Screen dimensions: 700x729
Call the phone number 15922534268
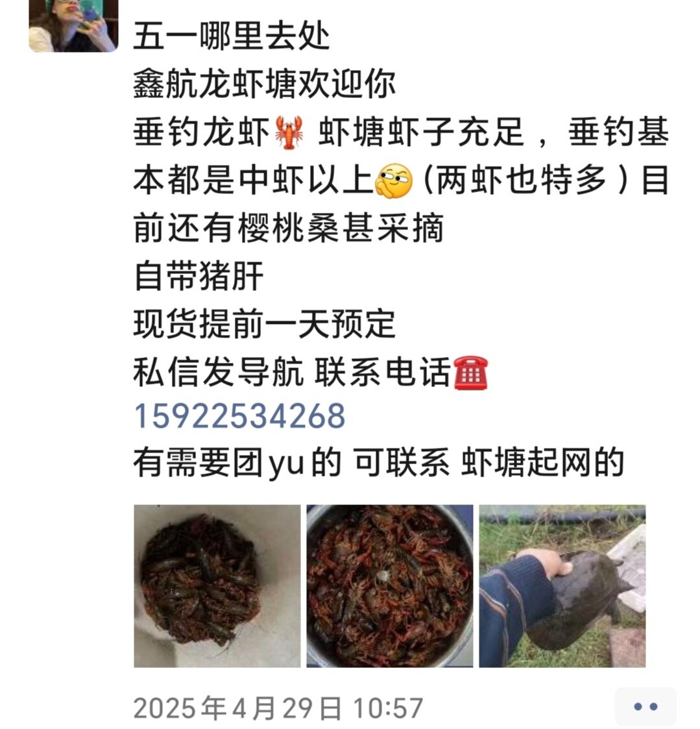pyautogui.click(x=239, y=416)
